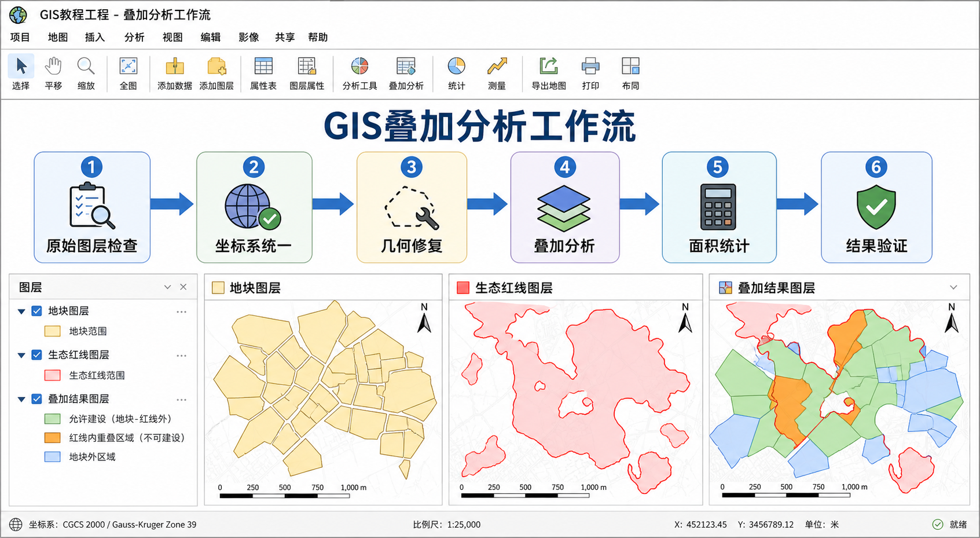
Task: Click the globe application icon in title bar
Action: [x=18, y=14]
